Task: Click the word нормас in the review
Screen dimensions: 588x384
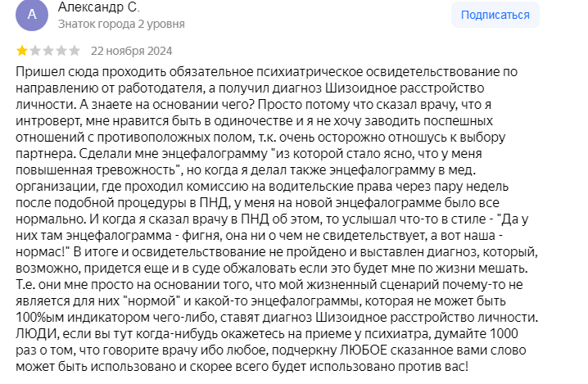Action: tap(40, 252)
